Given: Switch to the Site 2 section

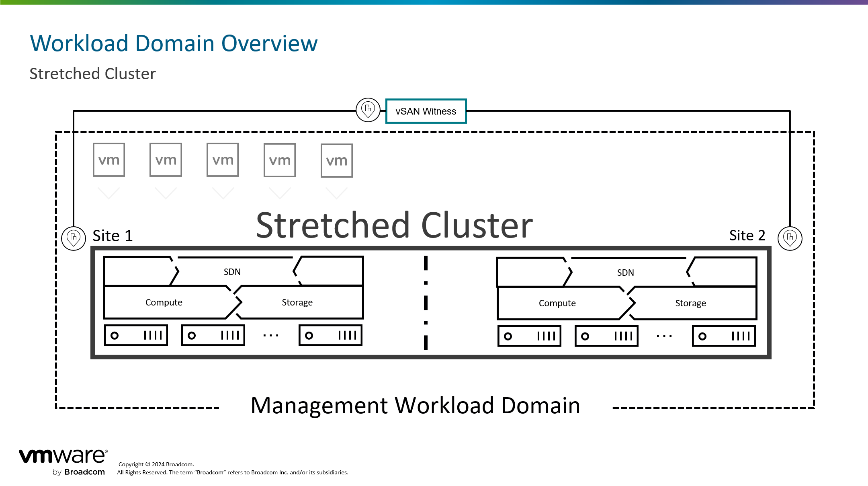Looking at the screenshot, I should [747, 236].
